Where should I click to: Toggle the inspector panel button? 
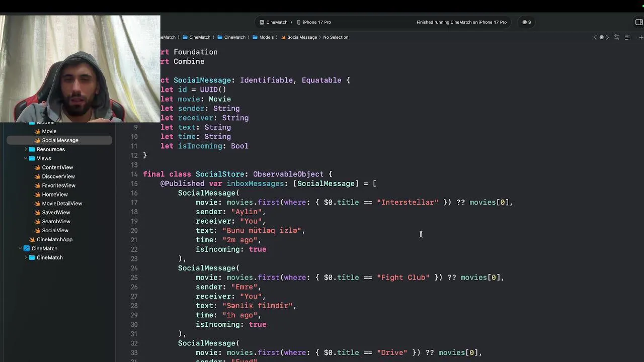[639, 22]
